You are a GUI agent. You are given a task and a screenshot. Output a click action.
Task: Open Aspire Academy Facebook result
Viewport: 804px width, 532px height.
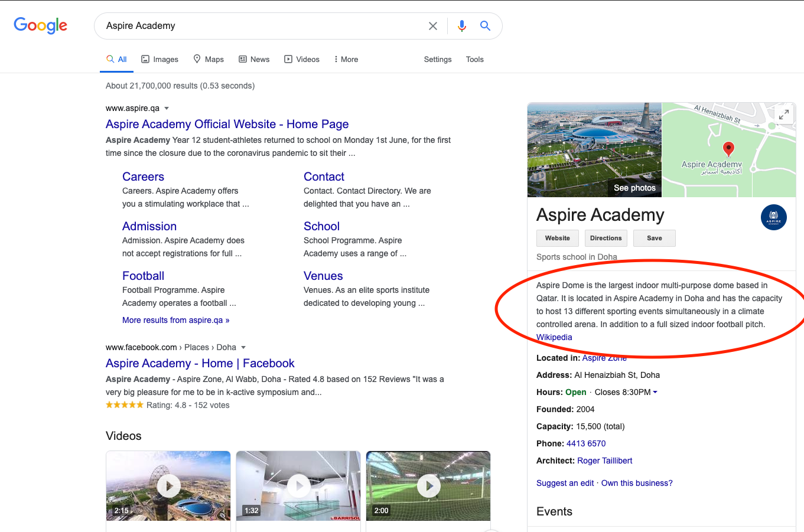[x=200, y=363]
